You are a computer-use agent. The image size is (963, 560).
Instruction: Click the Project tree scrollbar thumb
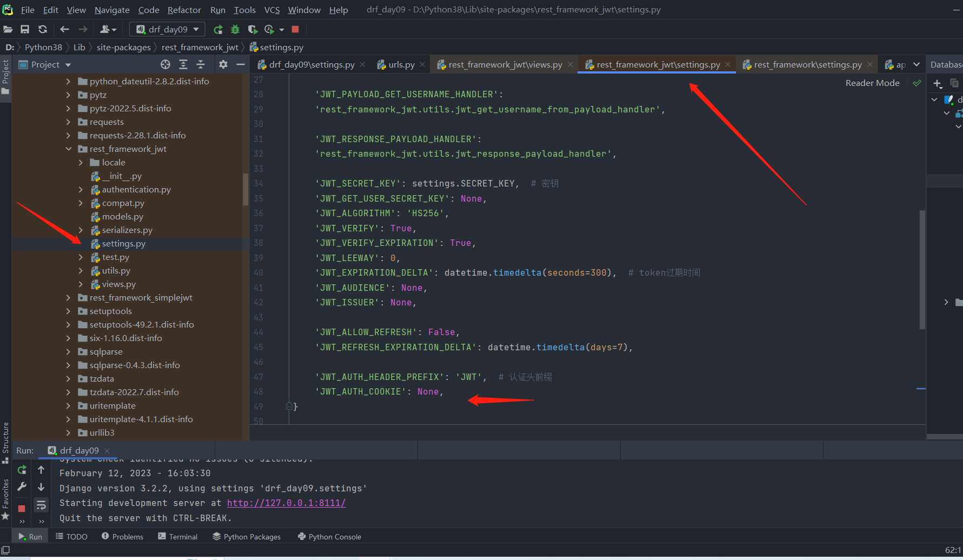pyautogui.click(x=245, y=189)
